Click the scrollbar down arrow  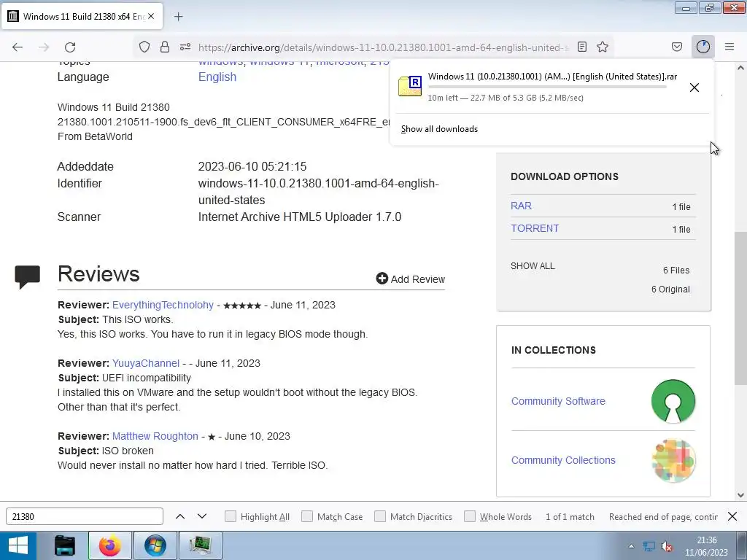pos(740,495)
